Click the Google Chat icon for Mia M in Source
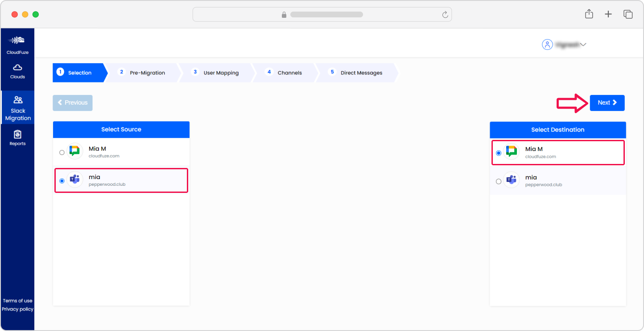Viewport: 644px width, 331px height. (x=74, y=151)
